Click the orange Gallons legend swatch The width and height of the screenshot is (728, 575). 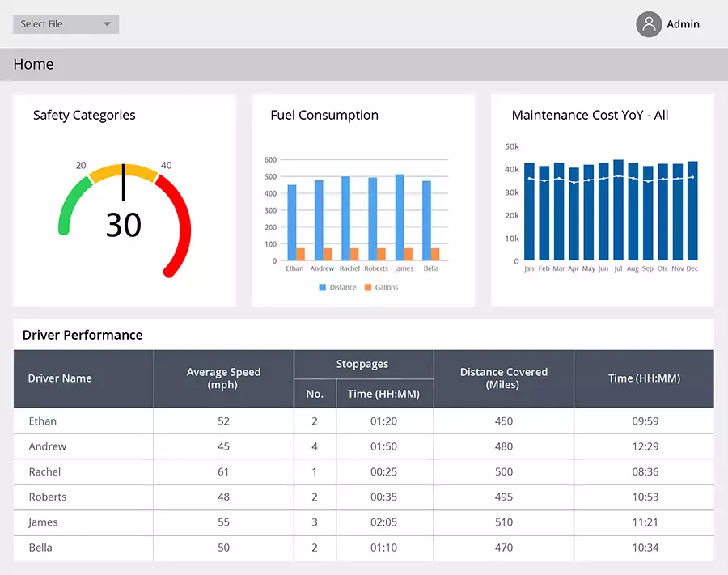click(367, 288)
